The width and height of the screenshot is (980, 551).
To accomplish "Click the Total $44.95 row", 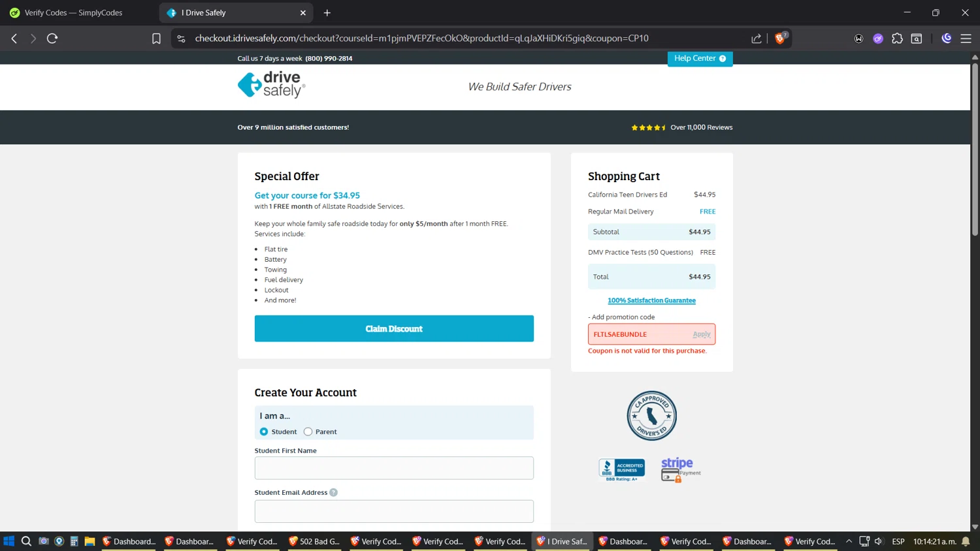I will (x=651, y=277).
